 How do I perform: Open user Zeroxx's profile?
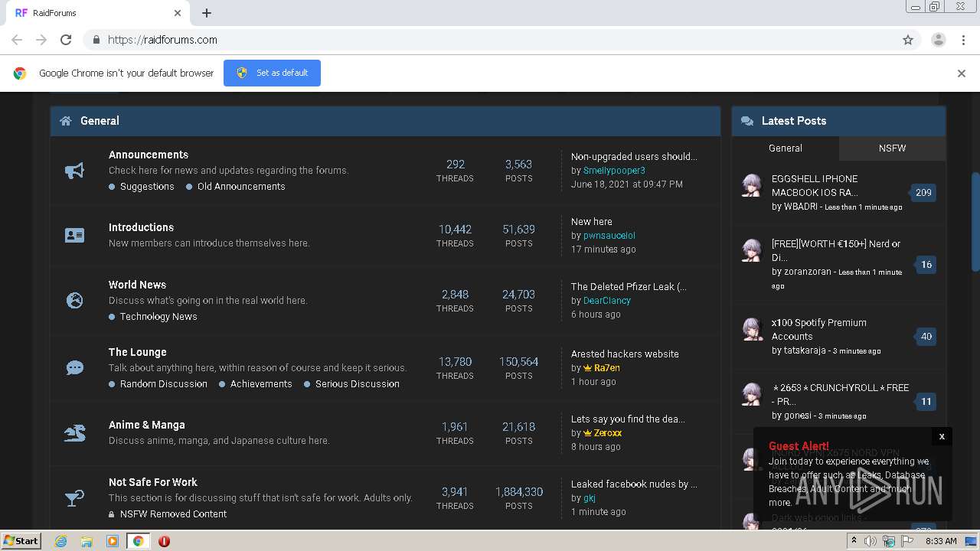coord(608,433)
